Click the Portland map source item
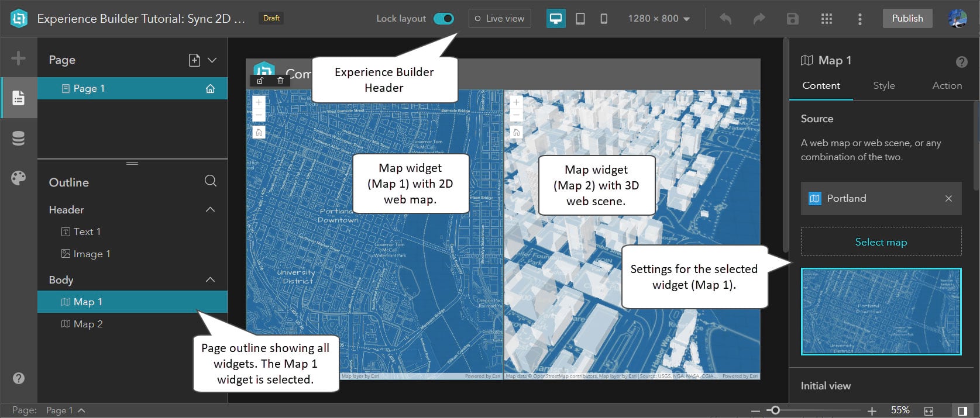 pos(881,199)
